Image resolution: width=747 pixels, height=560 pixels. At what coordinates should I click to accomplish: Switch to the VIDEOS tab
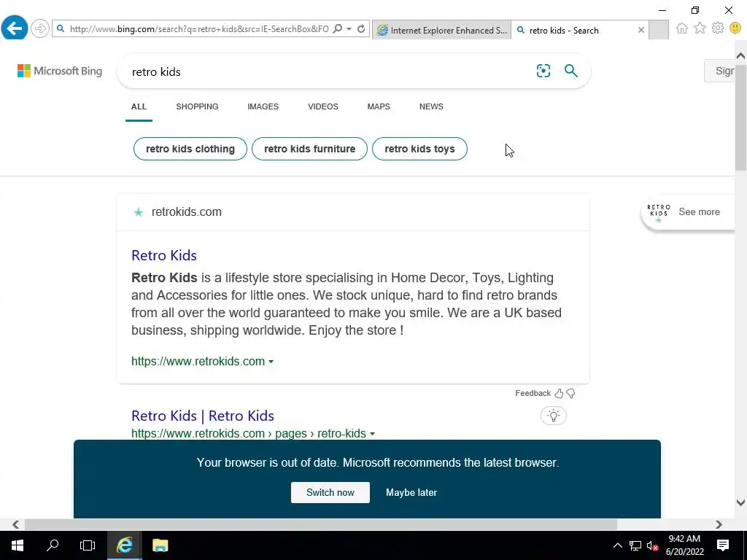[323, 106]
